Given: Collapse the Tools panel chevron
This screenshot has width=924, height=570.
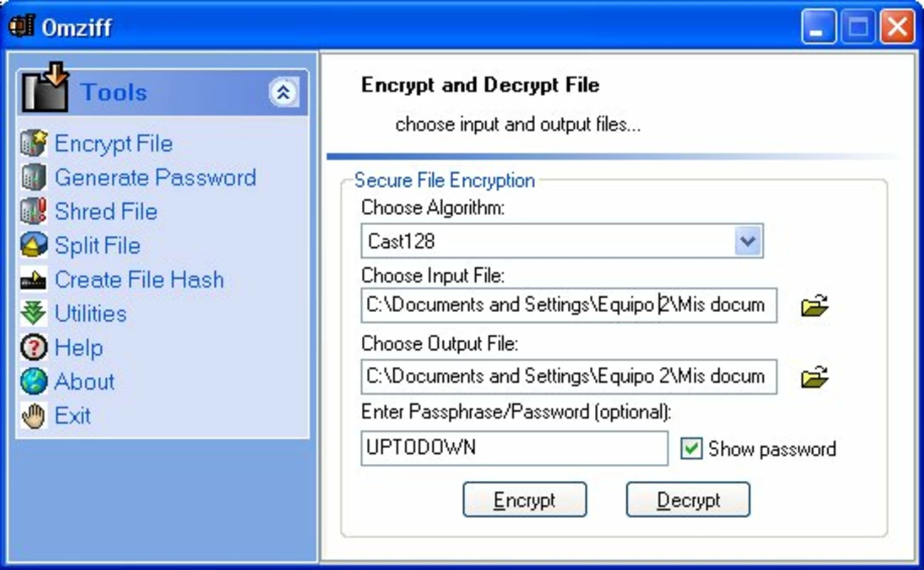Looking at the screenshot, I should pos(284,93).
